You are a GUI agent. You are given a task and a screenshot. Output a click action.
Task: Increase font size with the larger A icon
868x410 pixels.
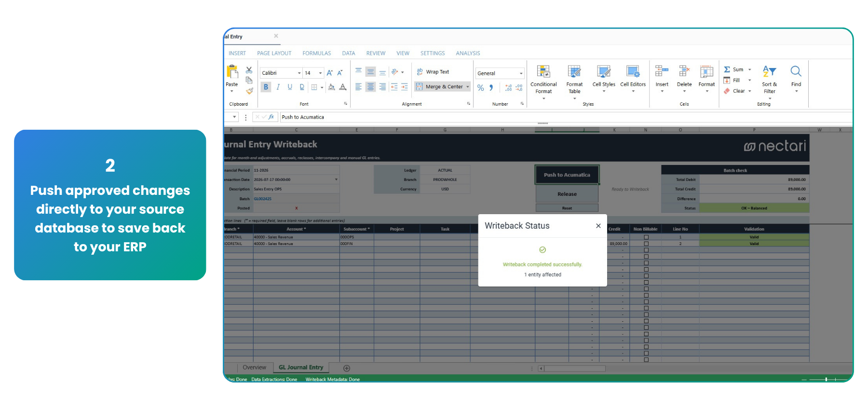(x=330, y=73)
